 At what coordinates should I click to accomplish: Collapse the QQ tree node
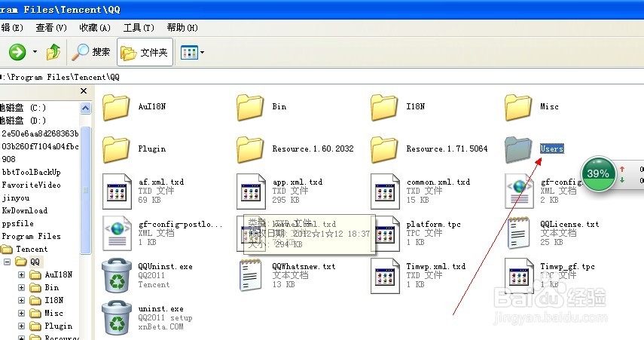coord(7,262)
